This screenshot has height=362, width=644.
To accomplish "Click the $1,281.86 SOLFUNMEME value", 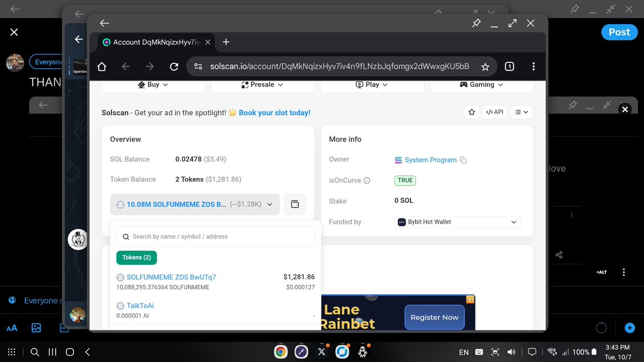I will [x=299, y=277].
